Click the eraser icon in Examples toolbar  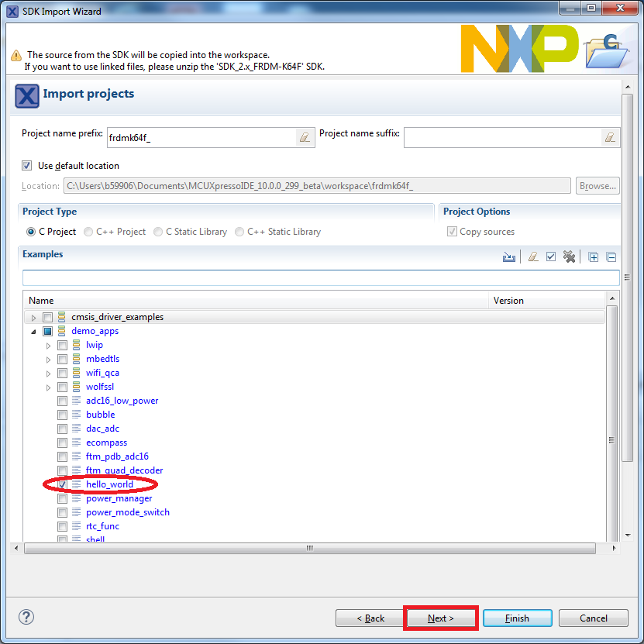click(x=532, y=257)
